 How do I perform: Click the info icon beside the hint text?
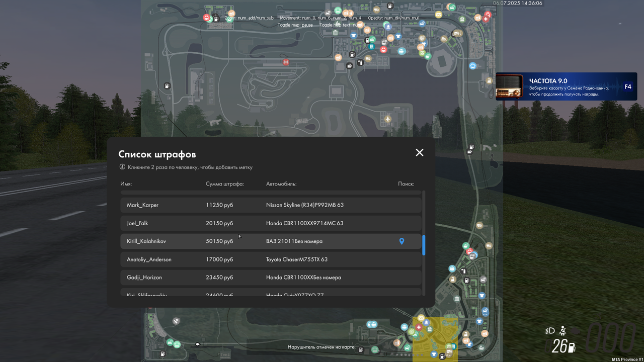122,167
